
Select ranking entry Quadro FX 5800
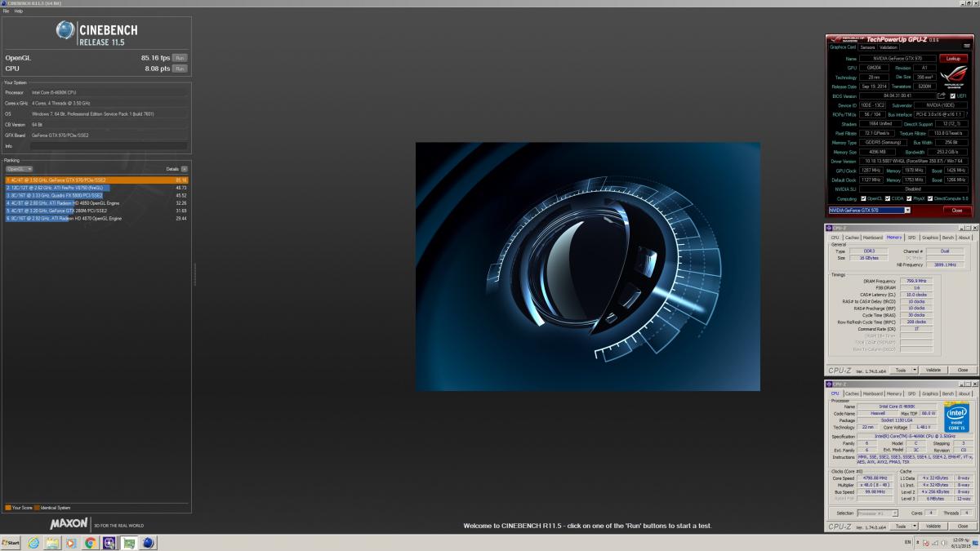coord(96,195)
